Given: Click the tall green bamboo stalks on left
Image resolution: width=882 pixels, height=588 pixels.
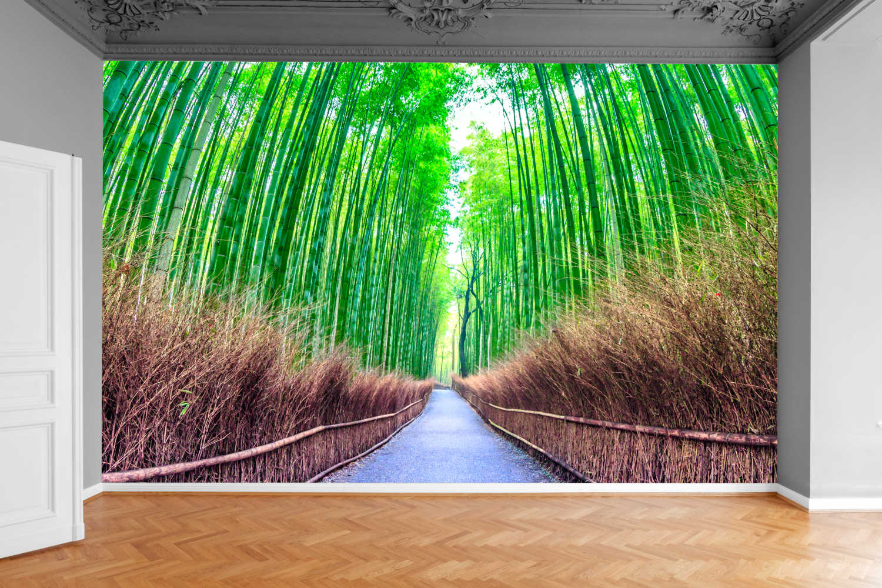Looking at the screenshot, I should tap(206, 176).
